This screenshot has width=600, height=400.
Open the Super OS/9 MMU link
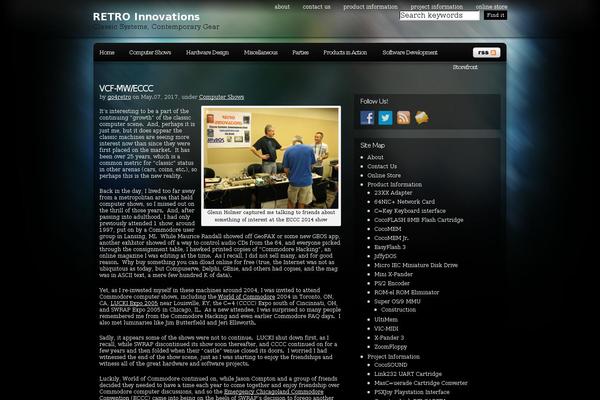click(397, 302)
